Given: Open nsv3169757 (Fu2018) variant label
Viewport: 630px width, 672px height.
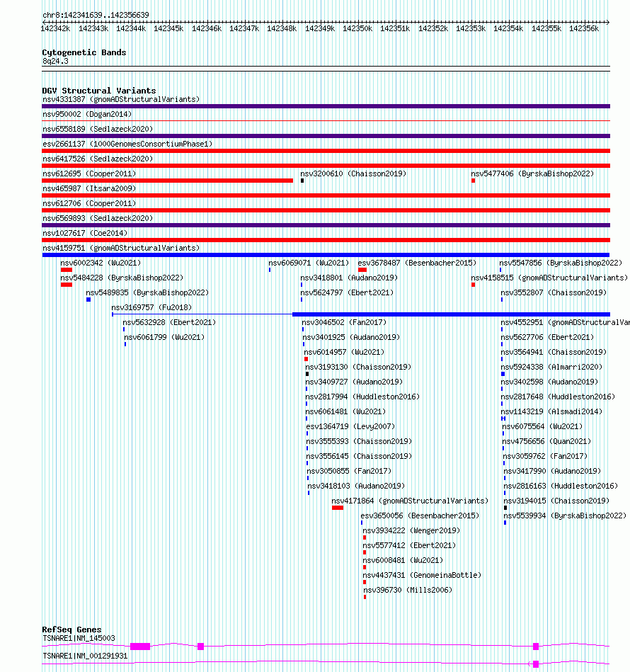Looking at the screenshot, I should point(151,307).
